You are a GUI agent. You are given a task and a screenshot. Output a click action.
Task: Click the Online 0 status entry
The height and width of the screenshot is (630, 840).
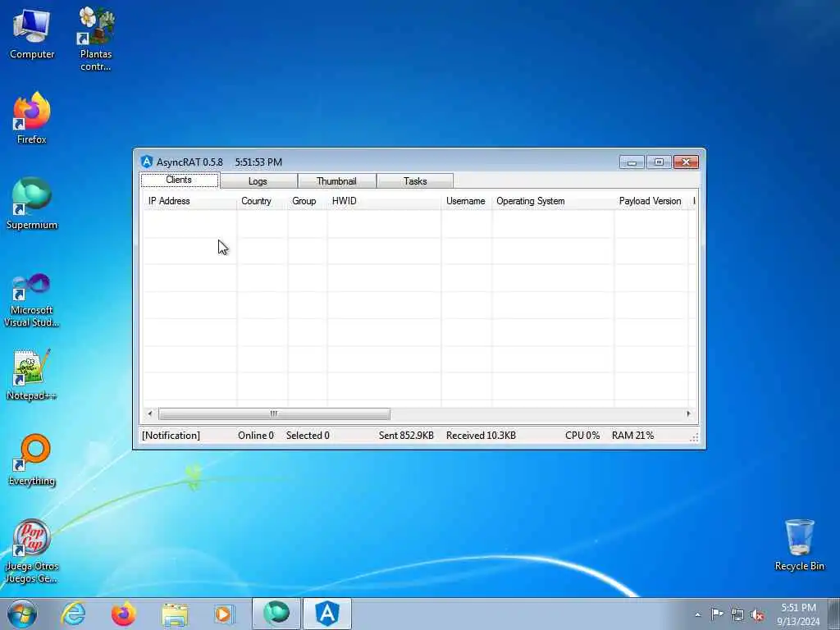[x=256, y=436]
